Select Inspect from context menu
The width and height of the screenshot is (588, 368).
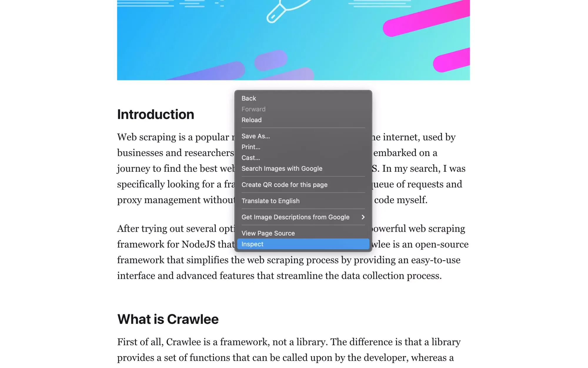302,244
